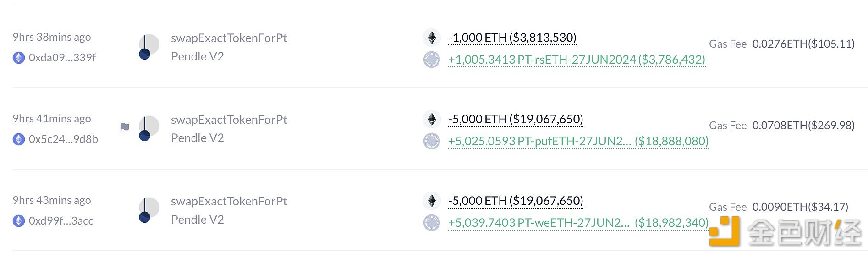Click the PT-weETH token icon

432,223
